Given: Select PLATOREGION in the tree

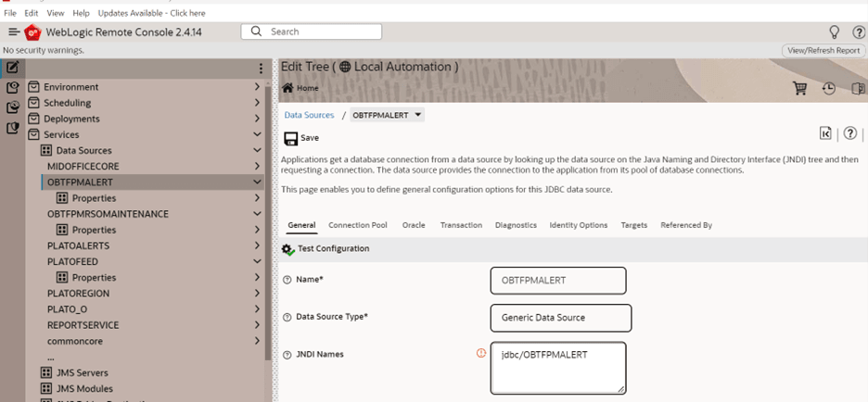Looking at the screenshot, I should (x=78, y=293).
